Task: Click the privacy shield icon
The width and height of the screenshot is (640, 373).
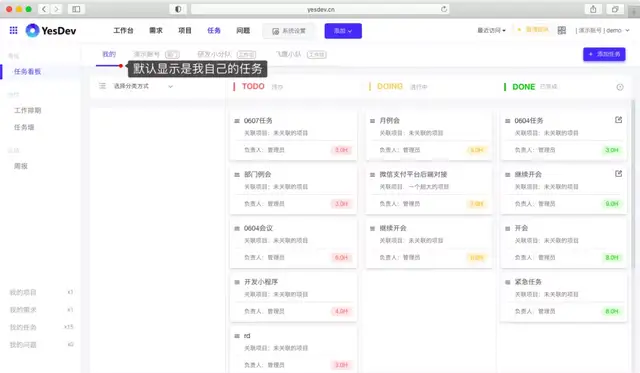Action: click(x=178, y=9)
